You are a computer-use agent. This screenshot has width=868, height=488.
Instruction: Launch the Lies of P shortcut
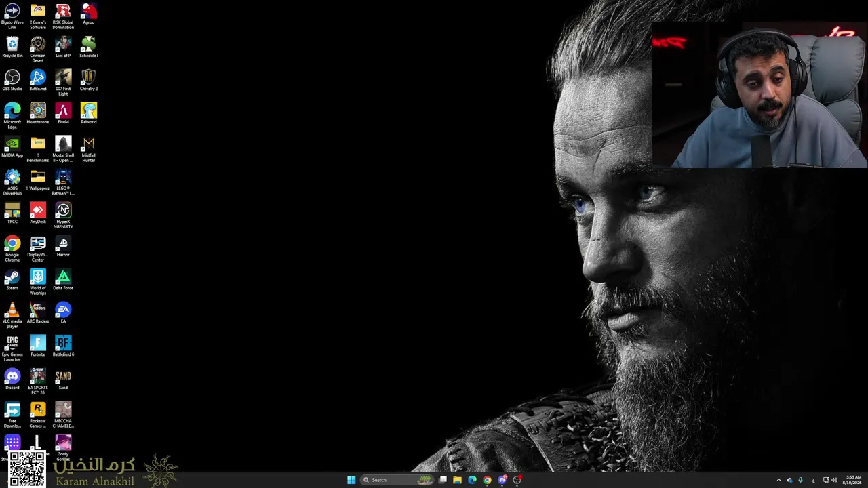click(63, 47)
